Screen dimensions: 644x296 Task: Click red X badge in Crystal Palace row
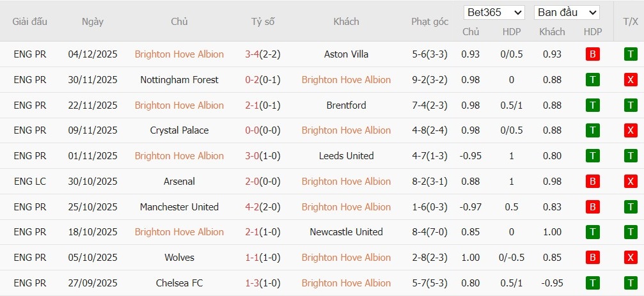631,130
